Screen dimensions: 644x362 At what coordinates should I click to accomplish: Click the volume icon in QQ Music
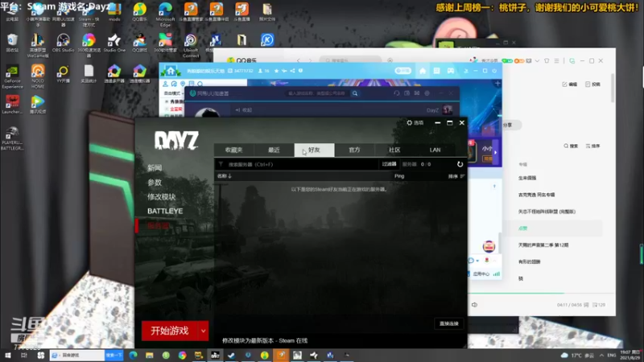tap(474, 305)
